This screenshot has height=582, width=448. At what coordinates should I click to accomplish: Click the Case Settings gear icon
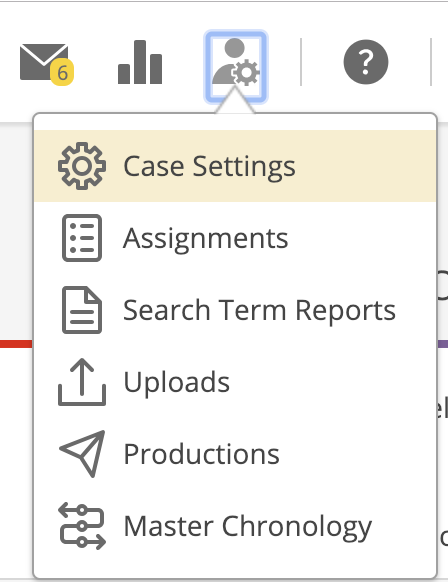coord(82,166)
